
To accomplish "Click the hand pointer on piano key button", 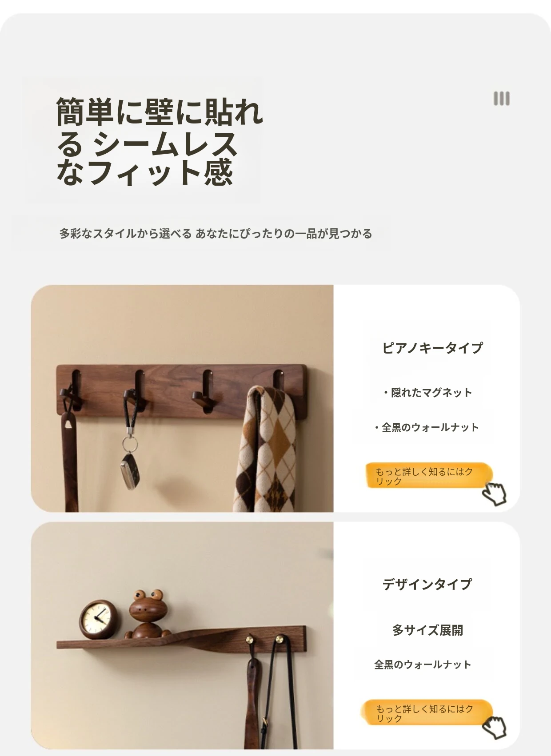I will (495, 493).
